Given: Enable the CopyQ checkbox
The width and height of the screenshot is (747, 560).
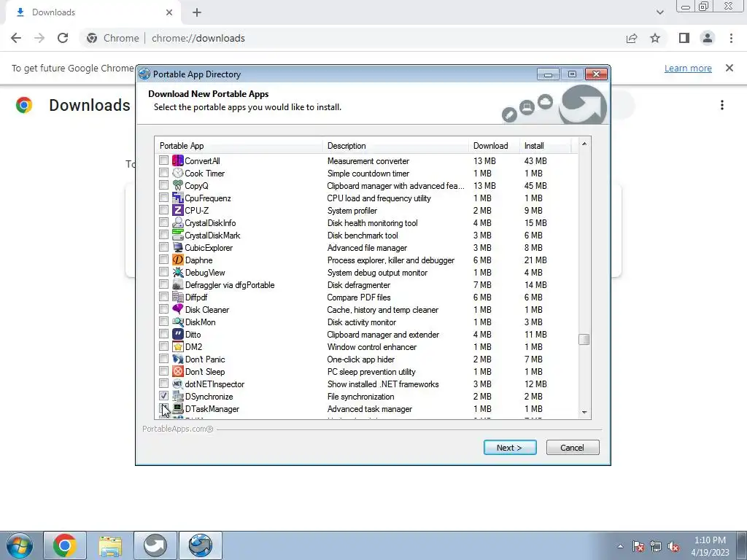Looking at the screenshot, I should 164,185.
